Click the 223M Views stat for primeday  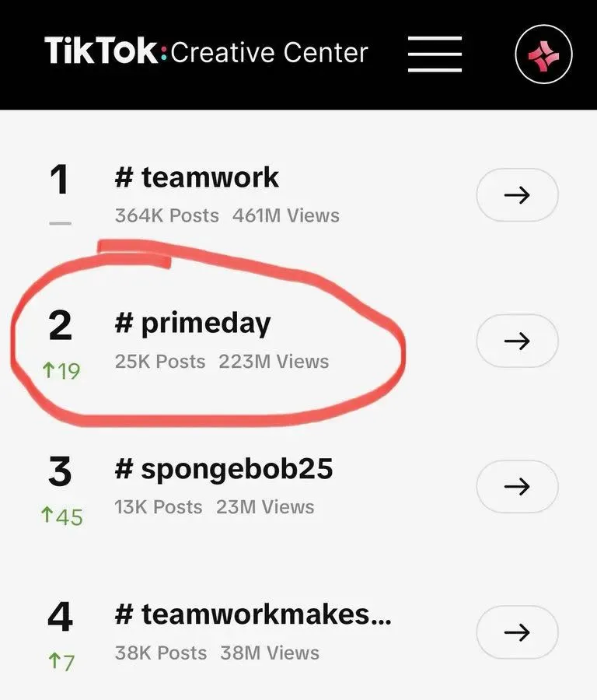(274, 362)
